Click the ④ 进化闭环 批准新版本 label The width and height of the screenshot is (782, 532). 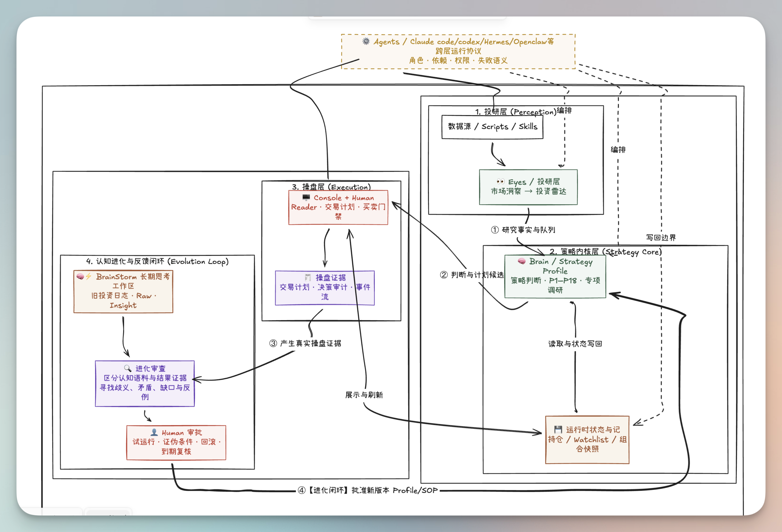coord(368,490)
